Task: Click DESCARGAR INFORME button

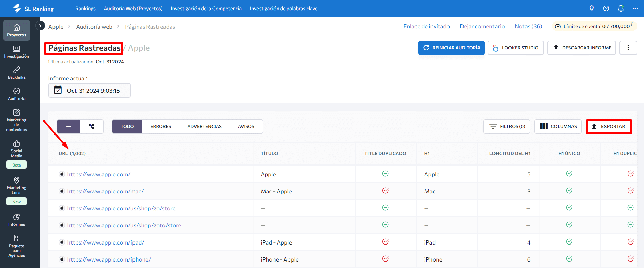Action: [x=582, y=48]
